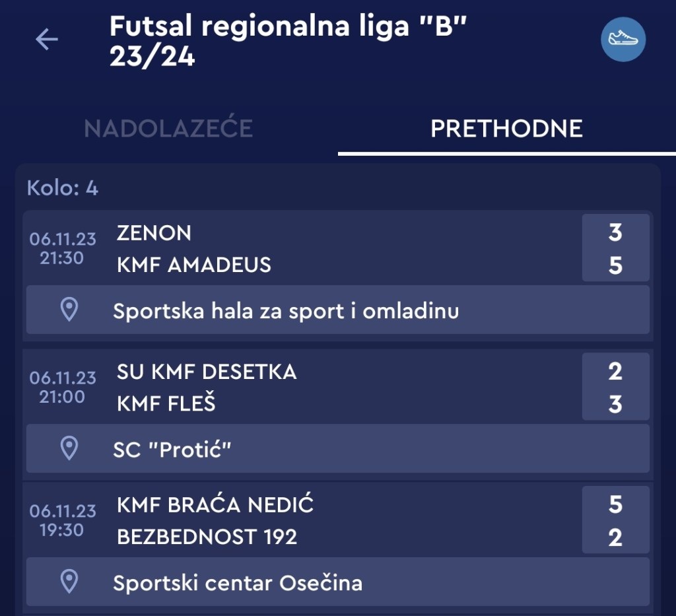Select the BEZBEDNOST 192 team
The image size is (676, 616).
[x=207, y=537]
